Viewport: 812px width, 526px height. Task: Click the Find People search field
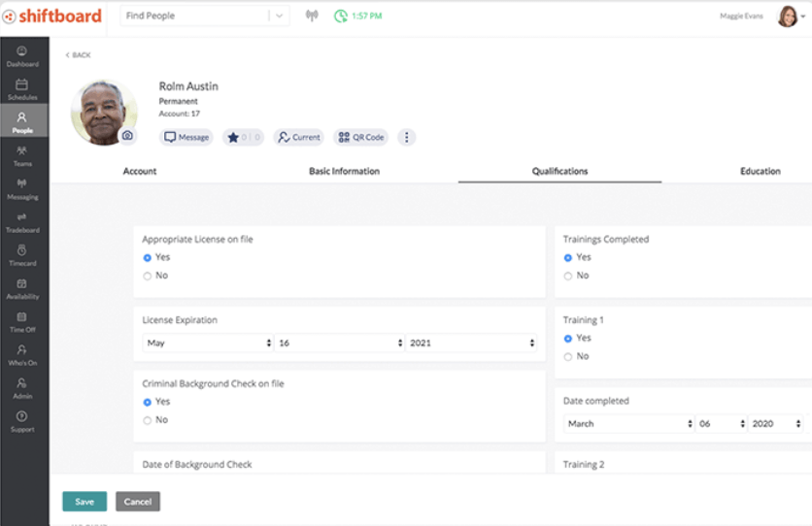pos(194,16)
